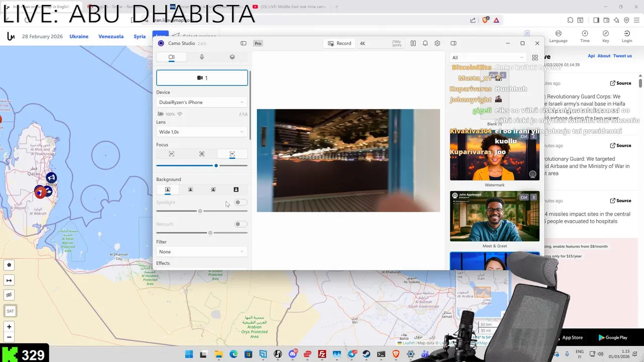
Task: Open the Lens dropdown Wide 1,0x
Action: click(202, 132)
